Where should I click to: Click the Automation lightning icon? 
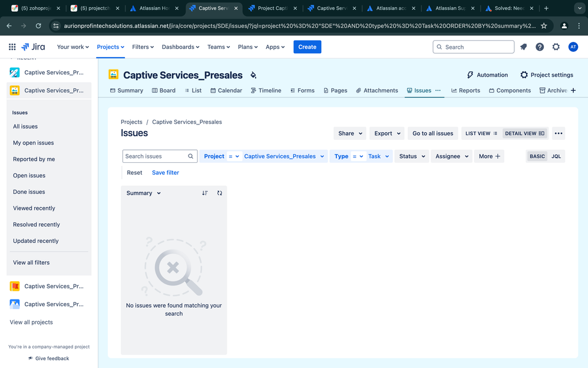click(x=470, y=75)
